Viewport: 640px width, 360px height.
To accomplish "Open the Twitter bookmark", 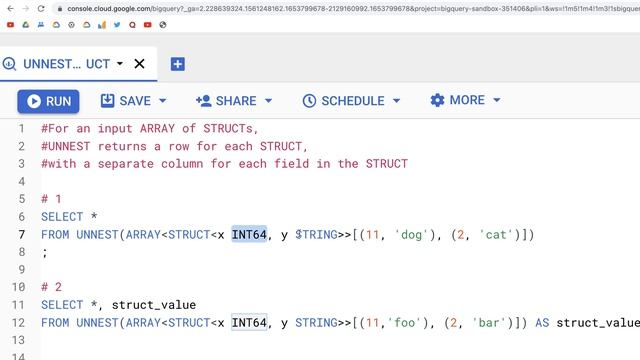I will pos(117,25).
